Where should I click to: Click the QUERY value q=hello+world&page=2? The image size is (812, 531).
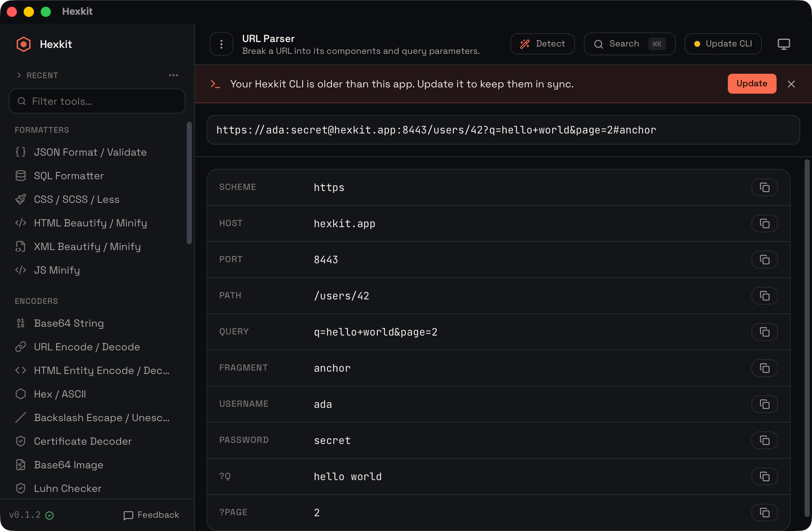pos(376,332)
